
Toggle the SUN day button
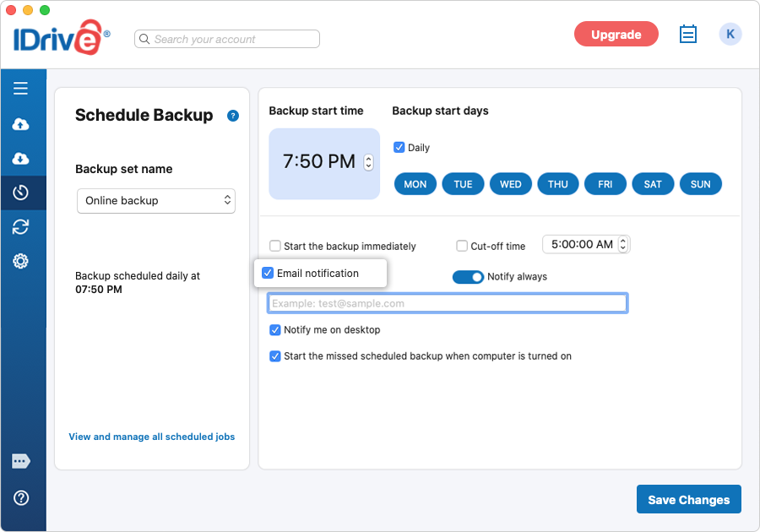tap(700, 184)
